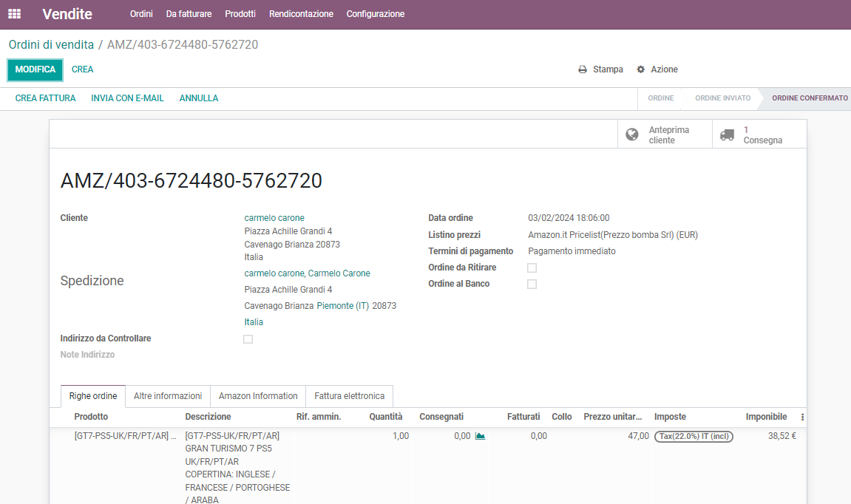Screen dimensions: 851x504
Task: Switch to the Altre informazioni tab
Action: [x=168, y=396]
